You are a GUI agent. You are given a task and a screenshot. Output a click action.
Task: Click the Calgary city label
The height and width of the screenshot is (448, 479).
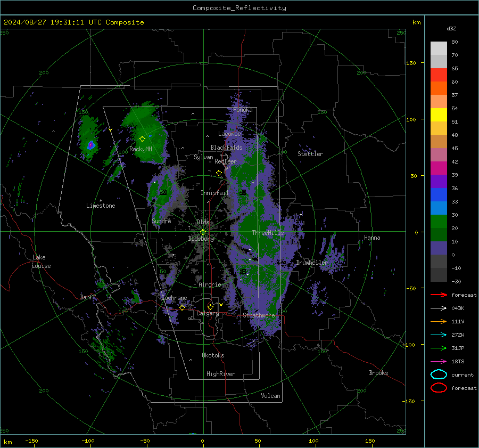point(208,313)
